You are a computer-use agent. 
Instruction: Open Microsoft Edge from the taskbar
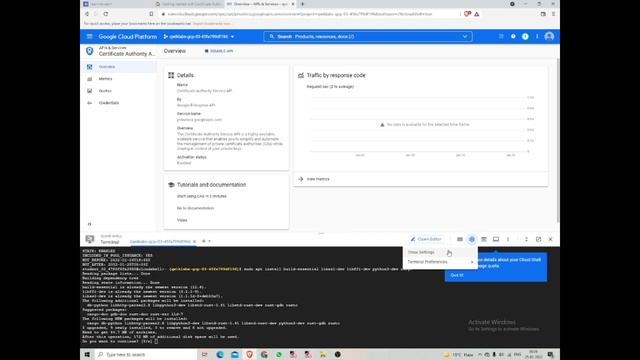[x=220, y=354]
